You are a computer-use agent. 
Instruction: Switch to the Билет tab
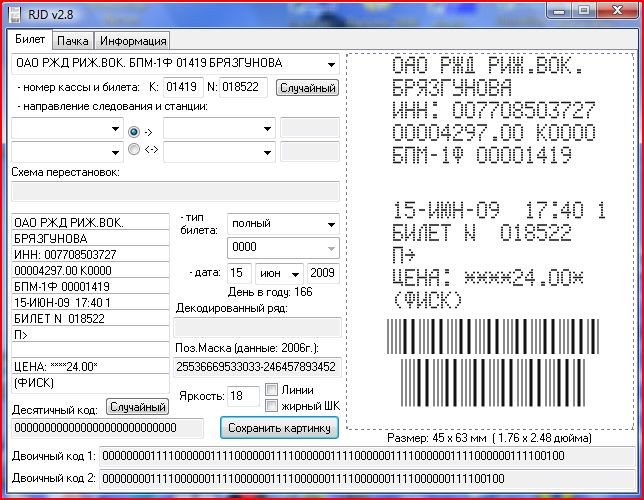(x=30, y=39)
